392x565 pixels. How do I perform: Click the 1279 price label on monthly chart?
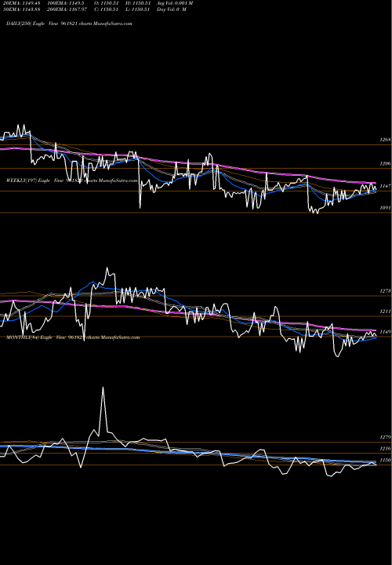click(385, 437)
